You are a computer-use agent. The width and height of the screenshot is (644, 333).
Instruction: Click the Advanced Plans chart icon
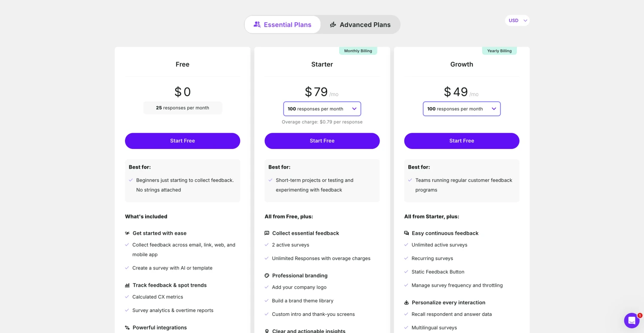pyautogui.click(x=333, y=25)
